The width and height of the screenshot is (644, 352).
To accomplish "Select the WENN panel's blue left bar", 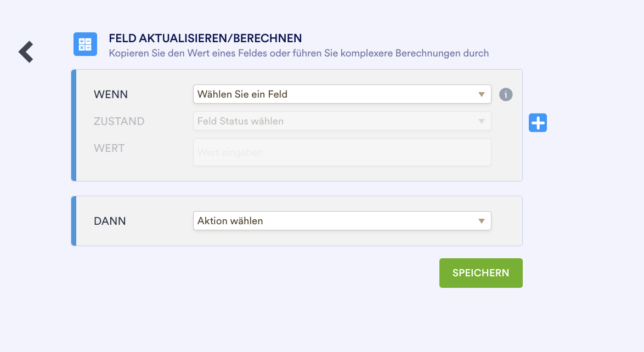I will [x=74, y=125].
